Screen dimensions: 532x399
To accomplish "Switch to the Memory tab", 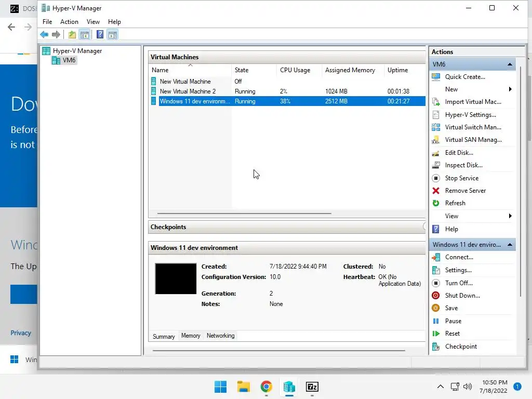I will (191, 336).
